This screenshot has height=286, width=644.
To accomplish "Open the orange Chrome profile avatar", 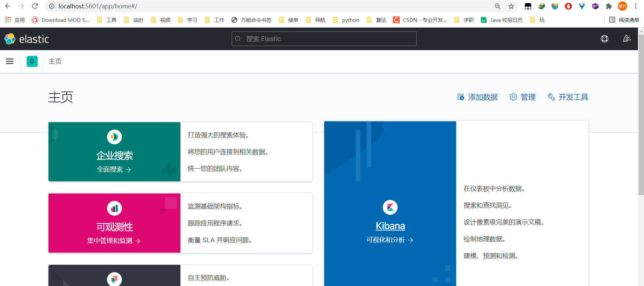I will click(x=622, y=6).
